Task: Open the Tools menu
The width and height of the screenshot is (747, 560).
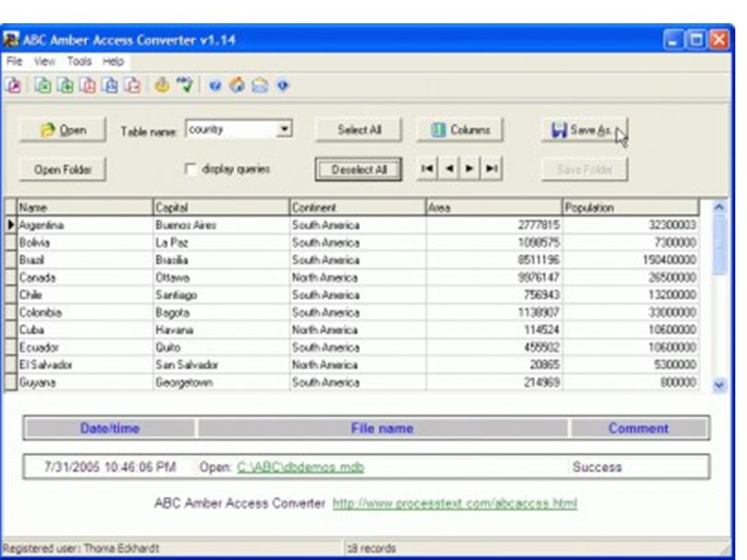Action: tap(79, 61)
